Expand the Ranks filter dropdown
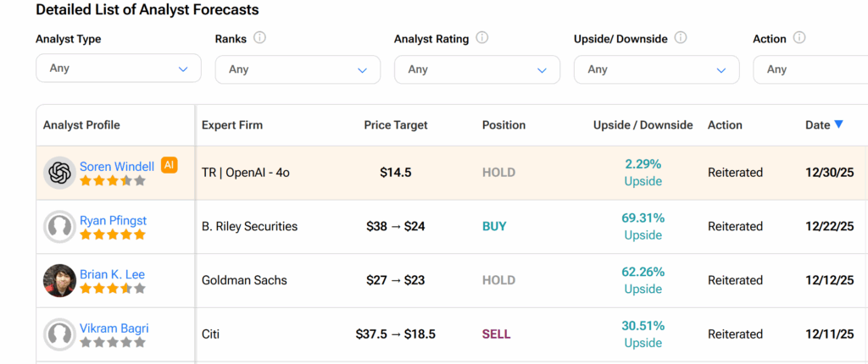 pyautogui.click(x=298, y=69)
